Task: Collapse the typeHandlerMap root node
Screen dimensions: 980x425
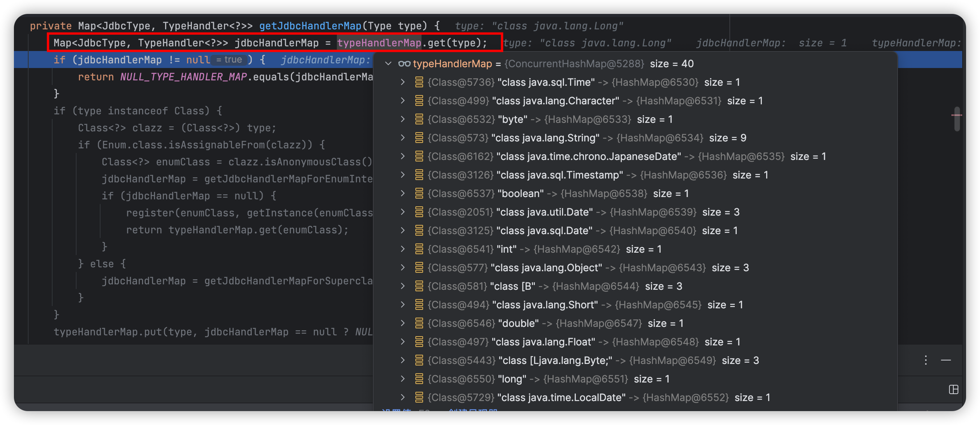Action: click(x=388, y=64)
